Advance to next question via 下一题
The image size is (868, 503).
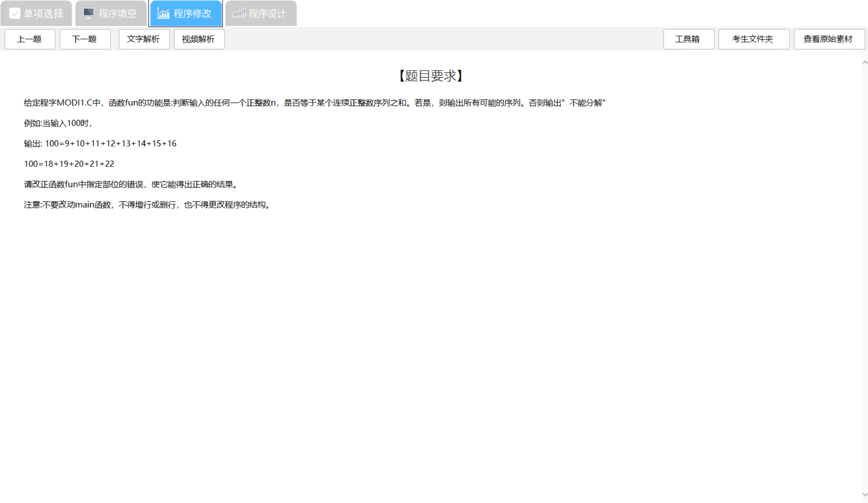[x=85, y=39]
